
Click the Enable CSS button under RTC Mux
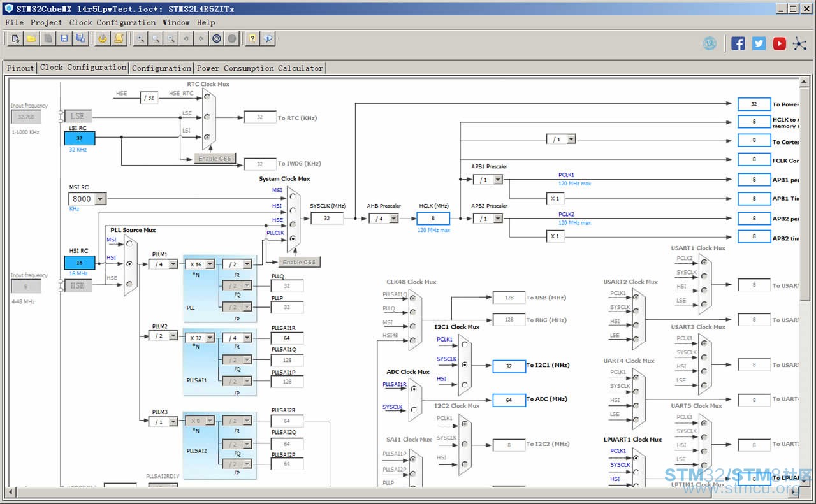pyautogui.click(x=215, y=159)
